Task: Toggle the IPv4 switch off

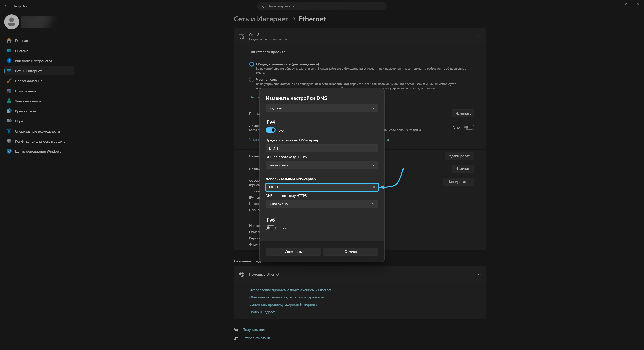Action: click(x=271, y=130)
